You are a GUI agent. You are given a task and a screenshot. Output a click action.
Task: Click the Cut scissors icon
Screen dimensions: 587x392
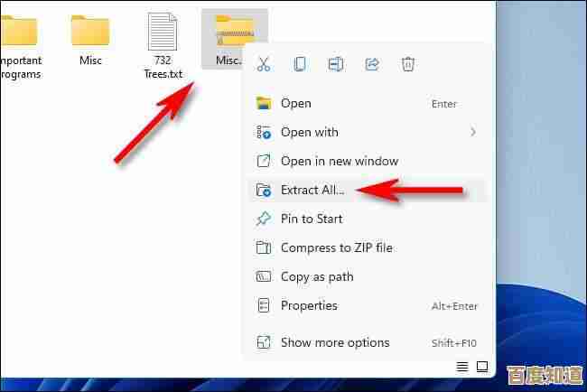click(264, 64)
